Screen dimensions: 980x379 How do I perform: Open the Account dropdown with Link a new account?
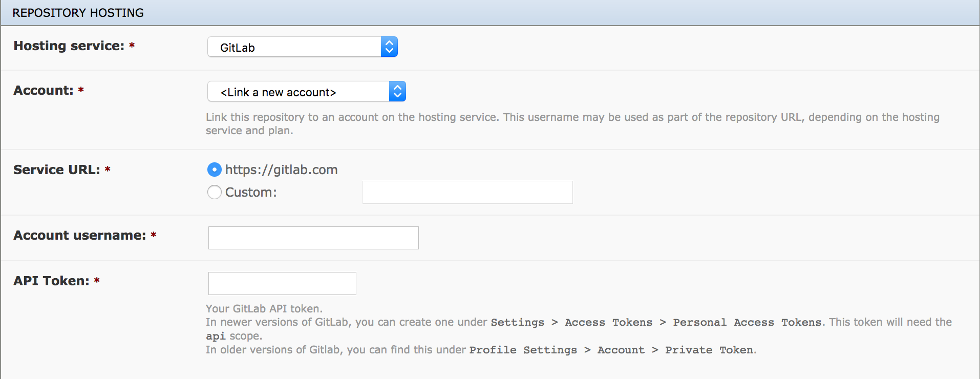point(306,92)
